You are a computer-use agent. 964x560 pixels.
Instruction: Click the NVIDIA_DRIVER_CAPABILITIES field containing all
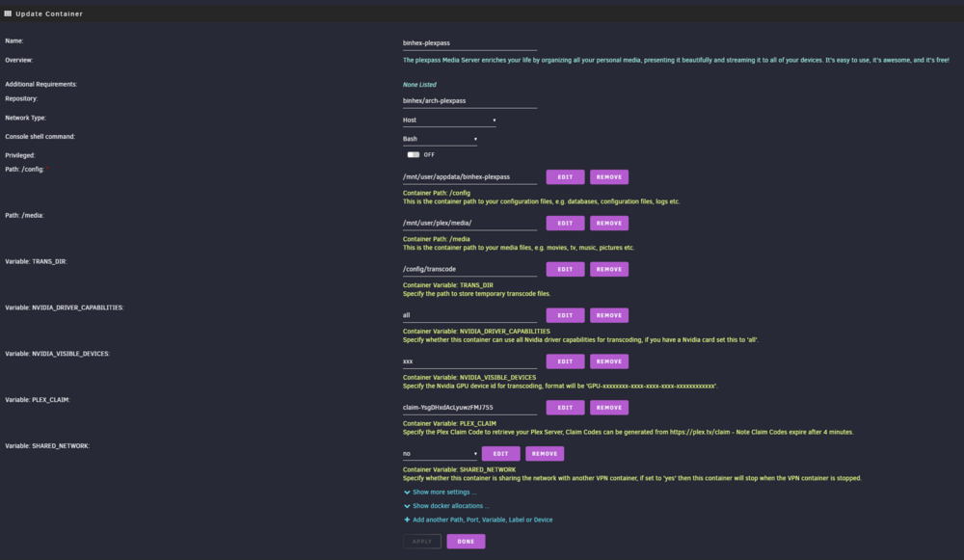(469, 315)
